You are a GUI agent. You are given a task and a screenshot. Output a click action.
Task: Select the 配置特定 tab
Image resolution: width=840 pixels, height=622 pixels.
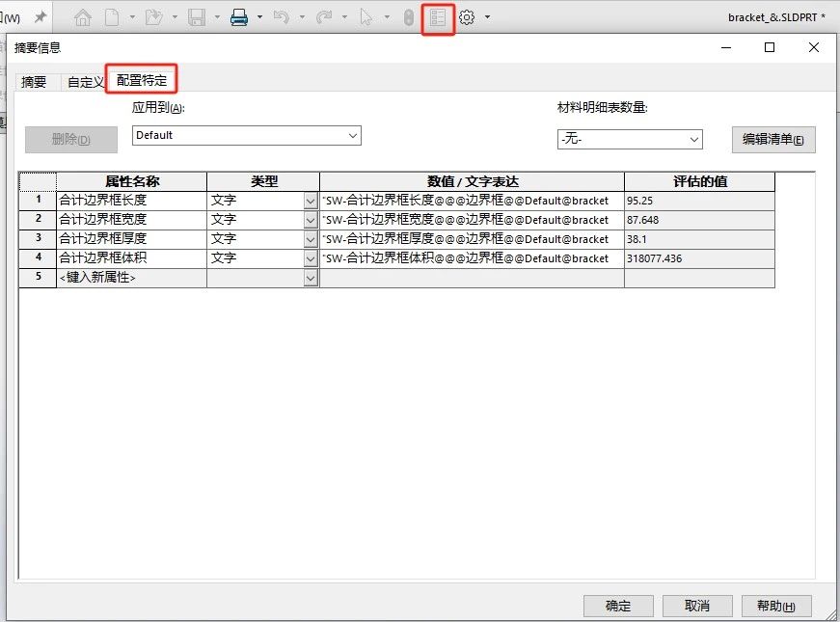[x=142, y=81]
